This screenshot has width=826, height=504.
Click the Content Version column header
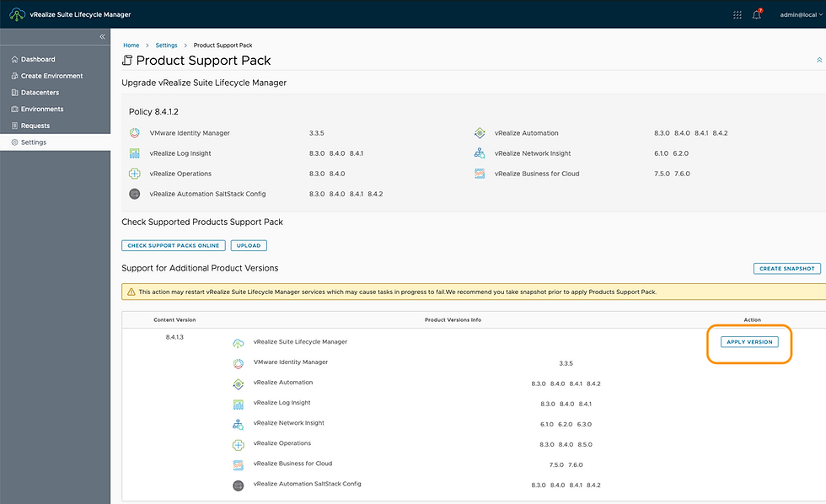(174, 319)
